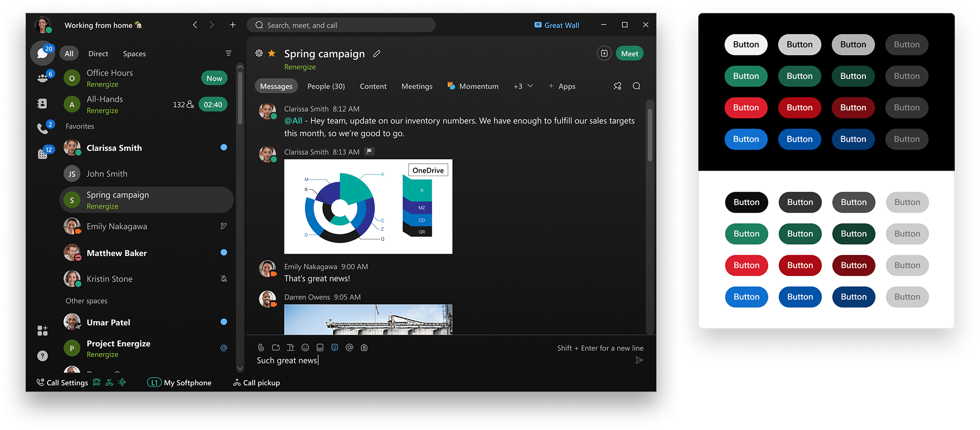Open the Teams icon with badge 6
Viewport: 980px width, 430px height.
coord(43,78)
